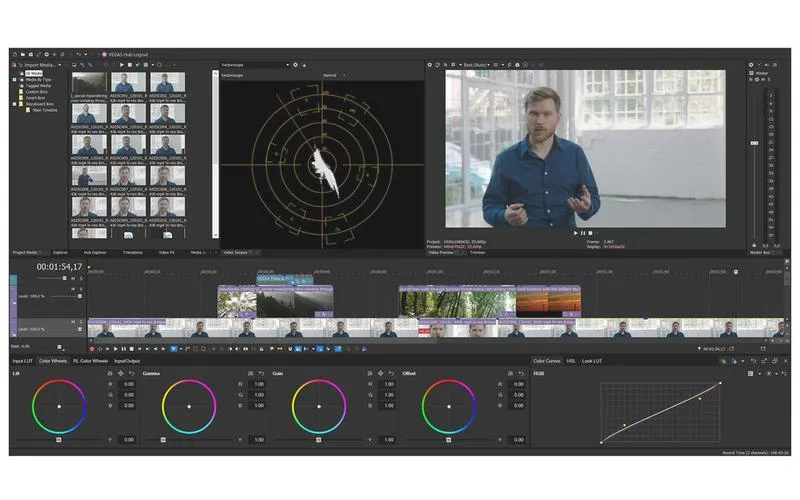Viewport: 800px width, 500px height.
Task: Mute the second video track
Action: (73, 289)
